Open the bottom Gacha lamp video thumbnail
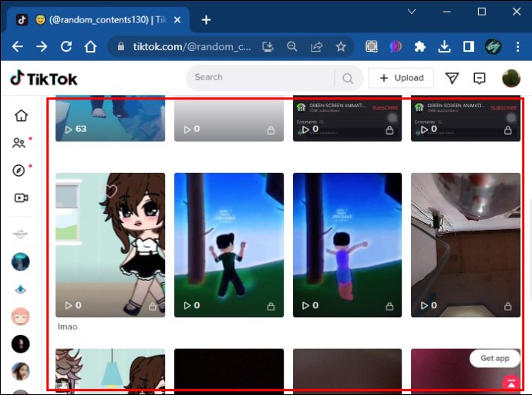 click(x=110, y=371)
